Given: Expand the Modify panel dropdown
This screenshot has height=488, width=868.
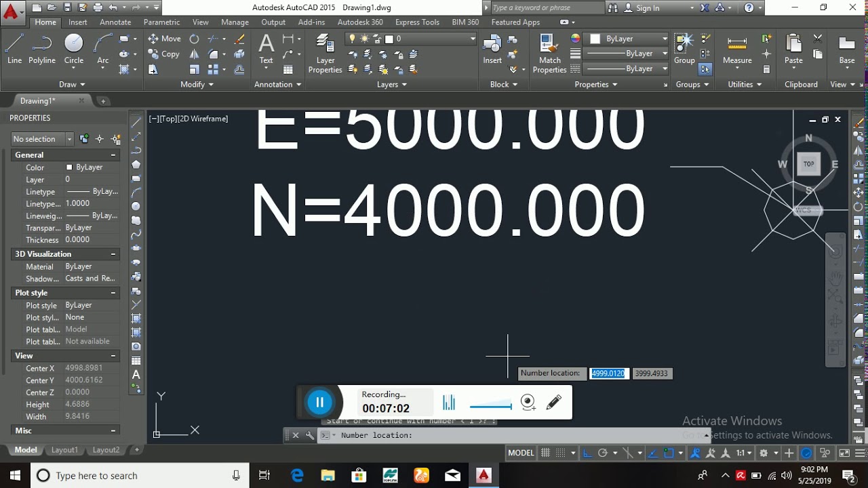Looking at the screenshot, I should point(197,85).
